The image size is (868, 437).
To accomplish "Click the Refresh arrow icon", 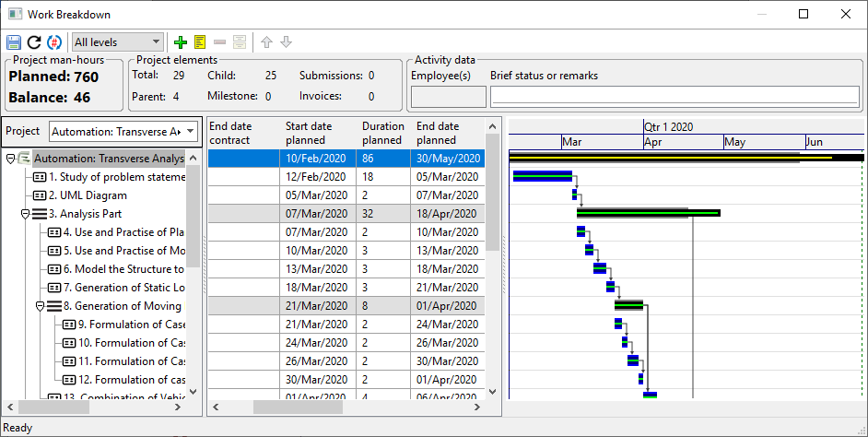I will pyautogui.click(x=34, y=42).
